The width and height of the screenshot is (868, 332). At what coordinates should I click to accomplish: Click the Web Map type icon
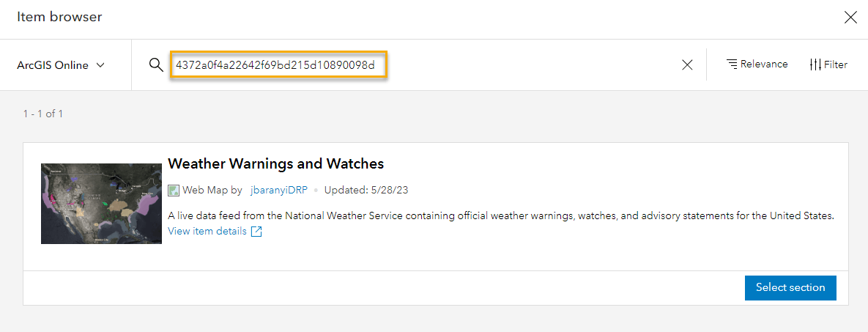[174, 191]
